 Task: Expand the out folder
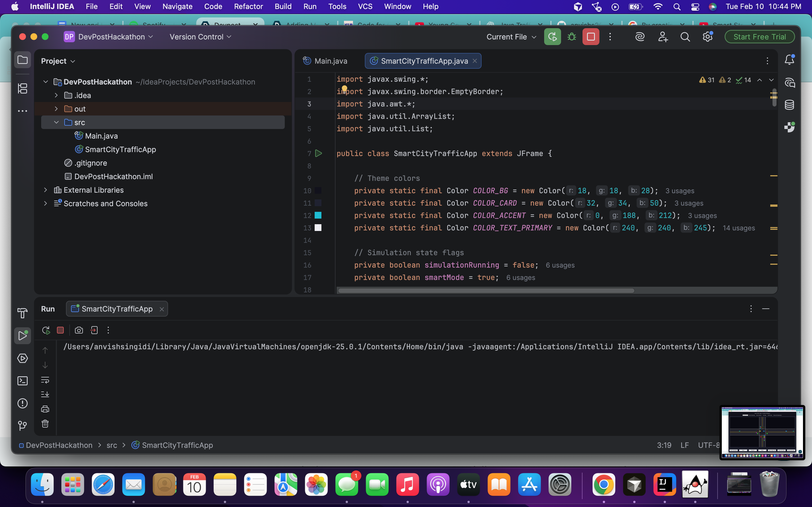[x=56, y=109]
